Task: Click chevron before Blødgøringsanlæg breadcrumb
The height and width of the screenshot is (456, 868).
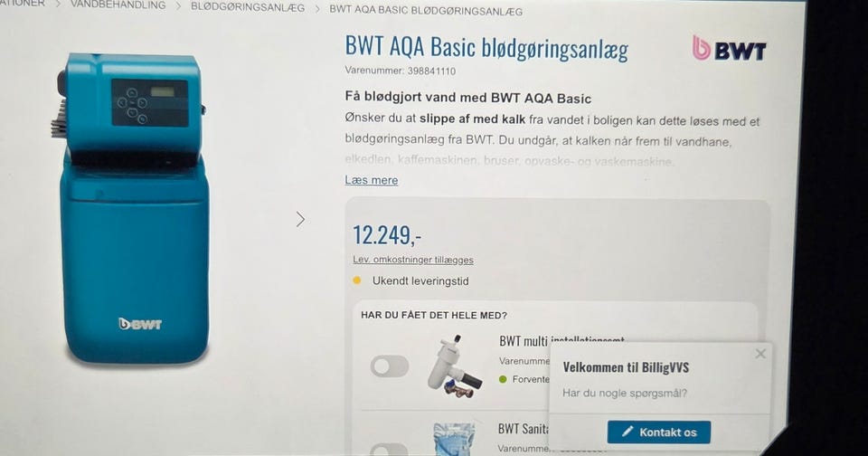Action: click(178, 6)
